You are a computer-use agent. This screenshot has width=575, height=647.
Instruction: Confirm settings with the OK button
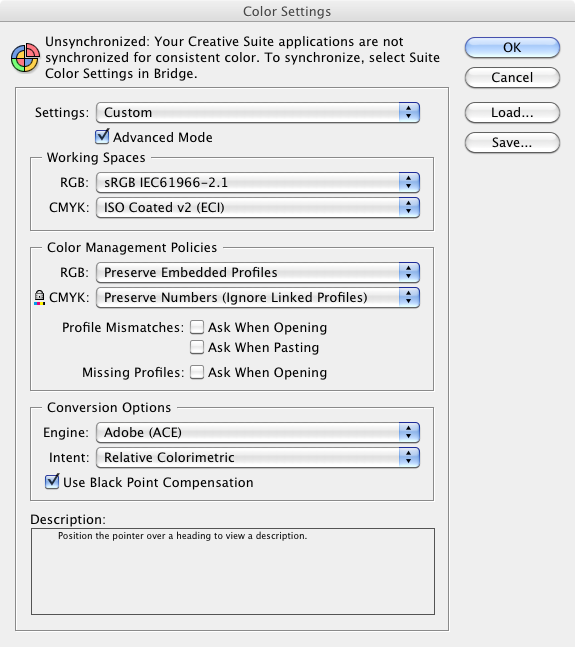512,47
